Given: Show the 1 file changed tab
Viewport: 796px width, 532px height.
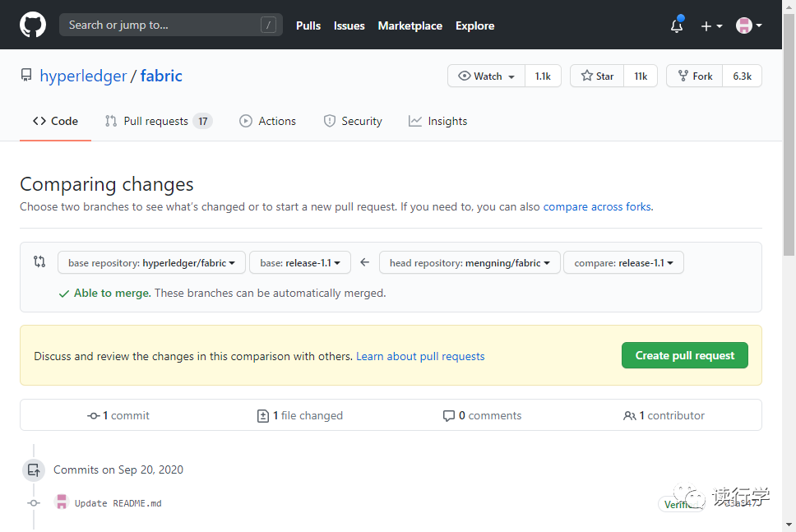Looking at the screenshot, I should coord(300,416).
